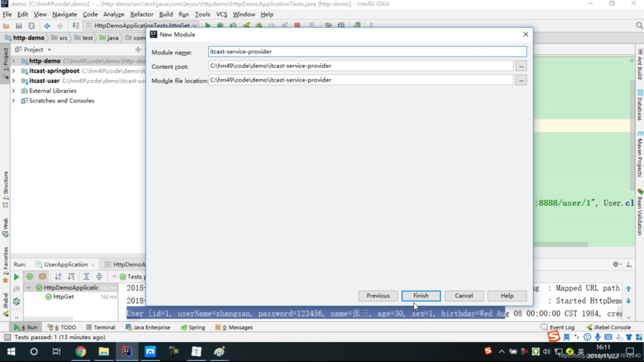Expand the itcast-user tree node
This screenshot has width=644, height=362.
13,81
